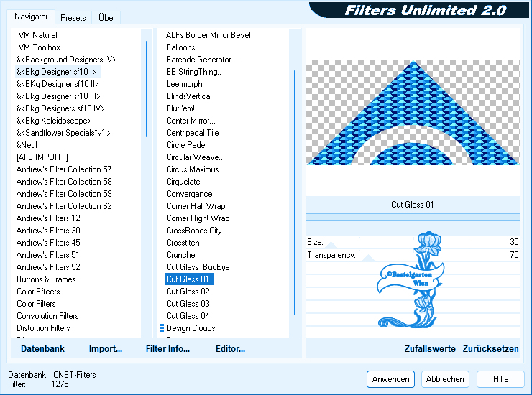Select the &Neu! category
This screenshot has height=395, width=532.
click(x=27, y=145)
